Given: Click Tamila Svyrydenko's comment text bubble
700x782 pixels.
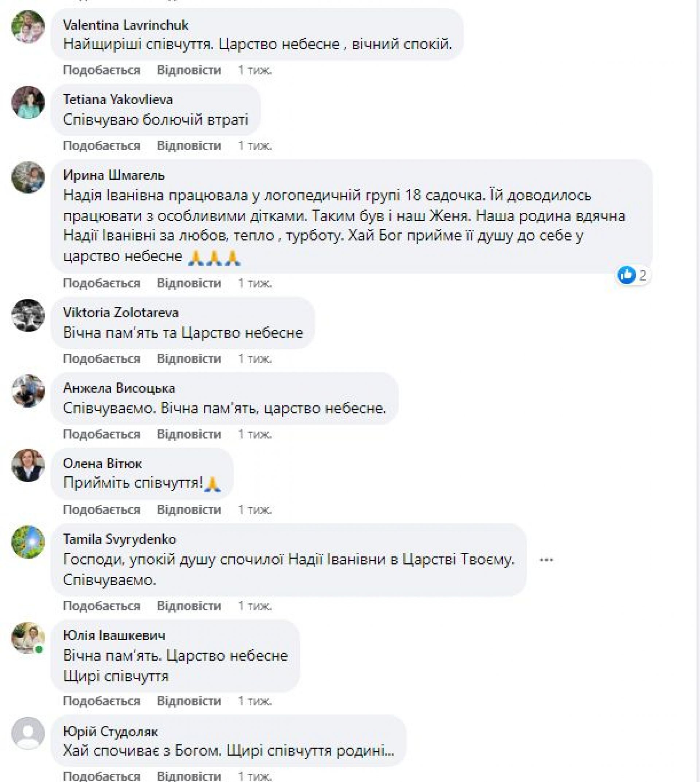Looking at the screenshot, I should click(x=288, y=569).
